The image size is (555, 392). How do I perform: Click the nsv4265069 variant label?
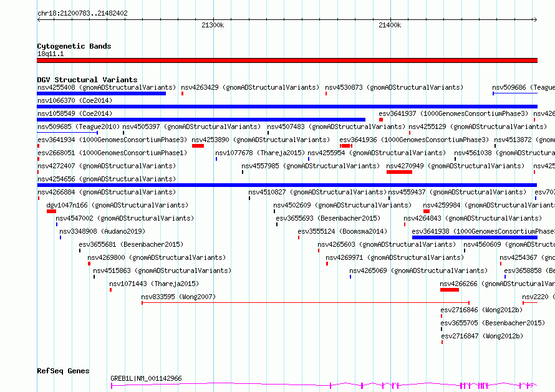click(418, 270)
